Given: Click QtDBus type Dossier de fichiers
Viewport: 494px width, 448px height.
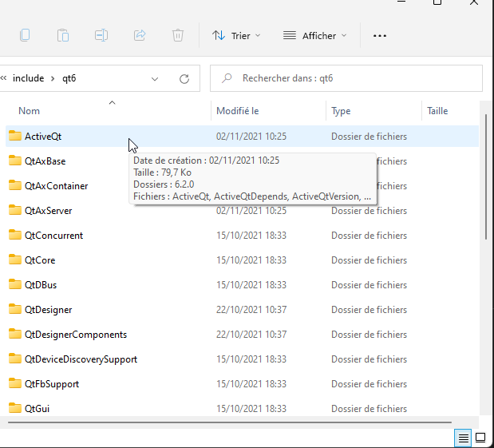Looking at the screenshot, I should pyautogui.click(x=369, y=285).
